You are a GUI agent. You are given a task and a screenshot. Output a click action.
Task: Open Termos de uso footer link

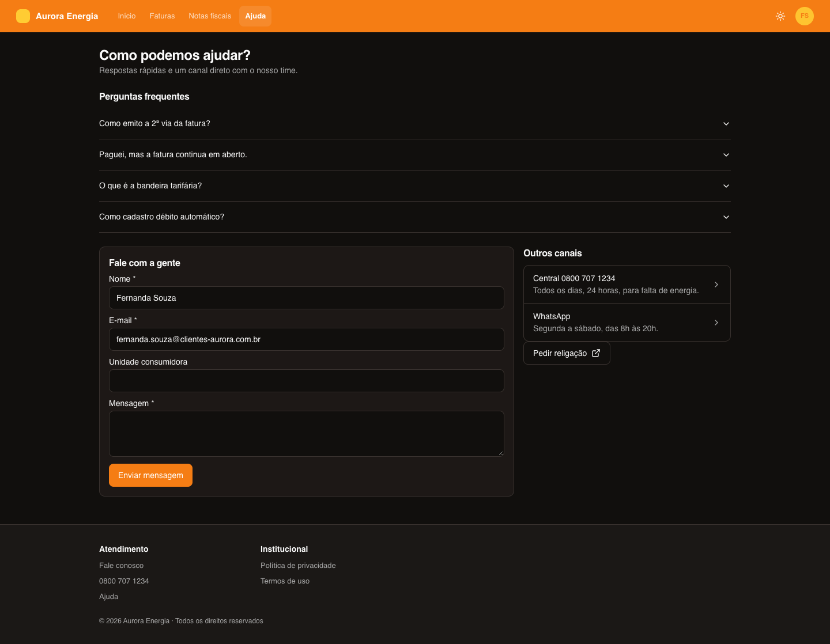(285, 581)
